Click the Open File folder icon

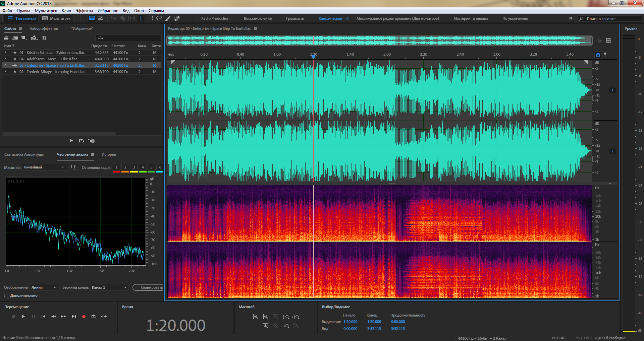[x=6, y=38]
